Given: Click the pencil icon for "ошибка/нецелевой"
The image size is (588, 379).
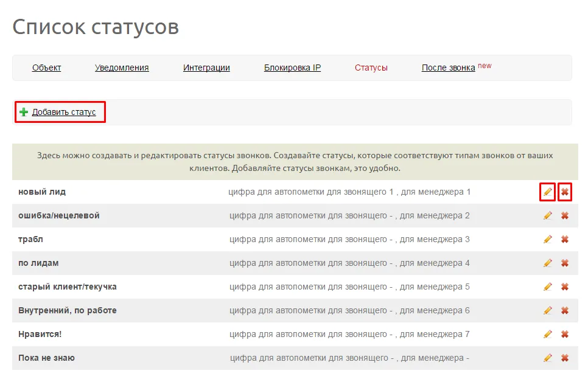Looking at the screenshot, I should 547,215.
